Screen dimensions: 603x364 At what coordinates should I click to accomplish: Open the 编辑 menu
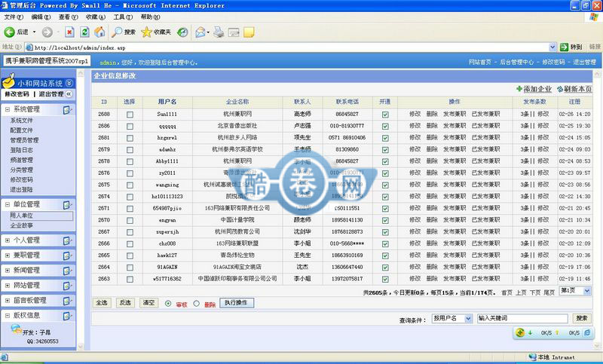41,17
